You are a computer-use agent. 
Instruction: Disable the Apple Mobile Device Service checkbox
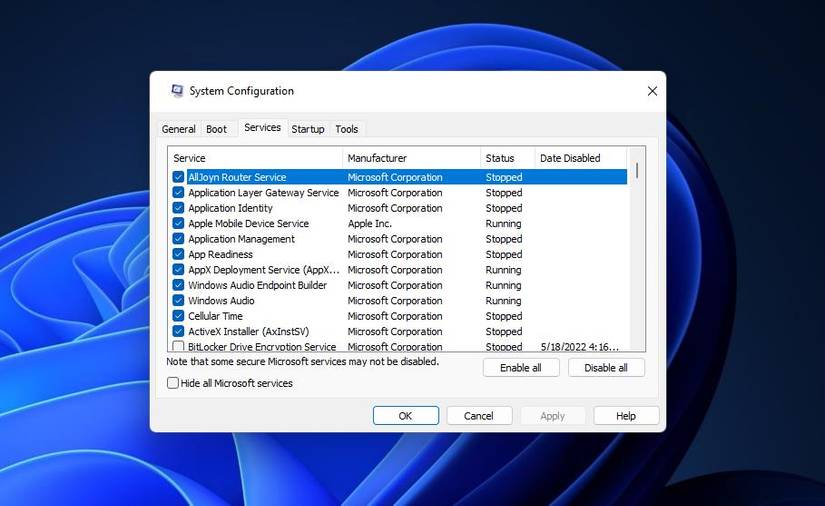coord(178,224)
